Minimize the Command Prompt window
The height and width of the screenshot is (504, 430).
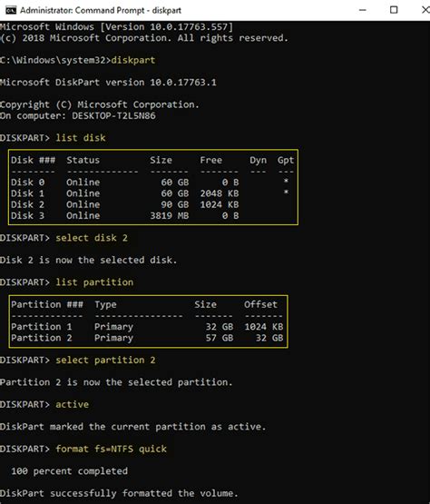click(363, 10)
